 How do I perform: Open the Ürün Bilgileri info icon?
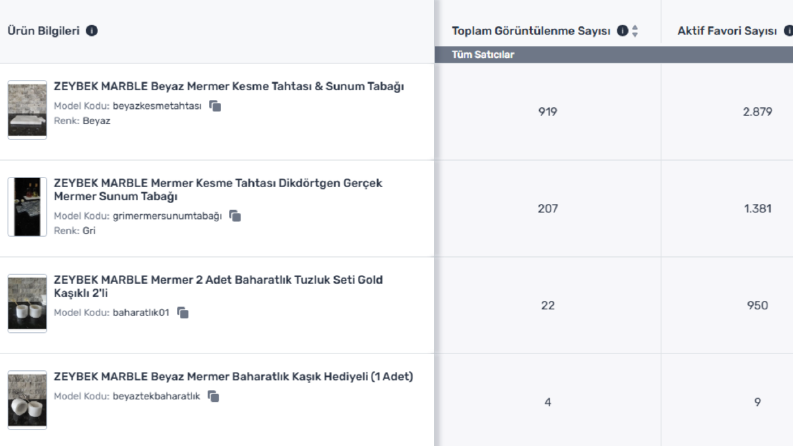(x=92, y=31)
